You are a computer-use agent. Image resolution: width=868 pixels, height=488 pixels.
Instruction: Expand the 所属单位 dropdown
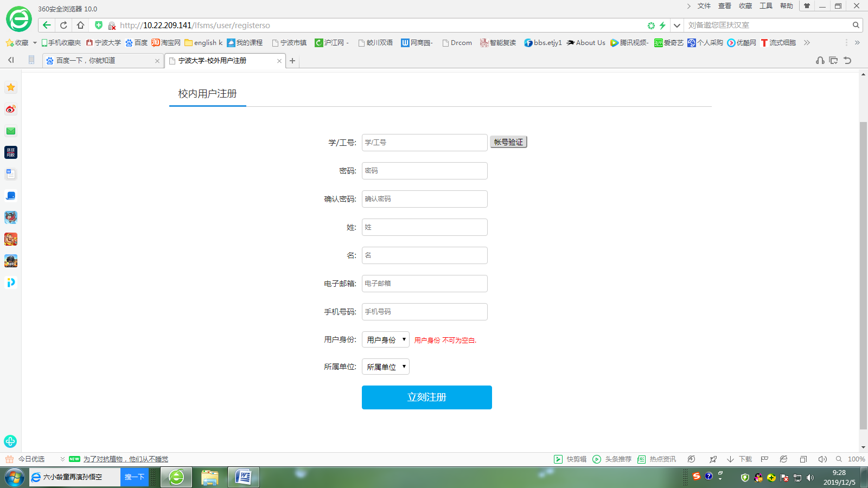tap(386, 367)
